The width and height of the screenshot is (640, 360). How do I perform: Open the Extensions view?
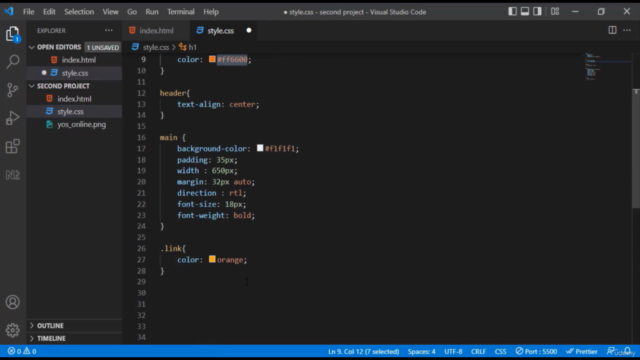pyautogui.click(x=13, y=146)
